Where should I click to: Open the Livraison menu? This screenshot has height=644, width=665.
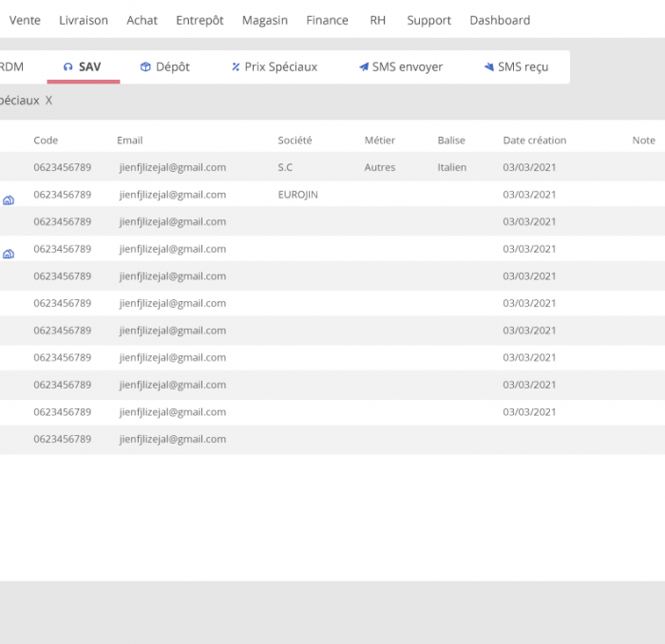click(x=84, y=20)
